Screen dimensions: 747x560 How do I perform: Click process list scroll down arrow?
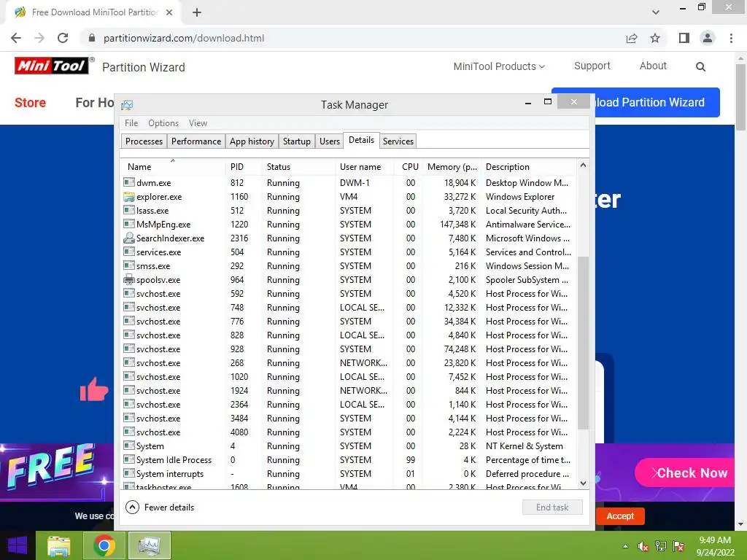coord(583,483)
